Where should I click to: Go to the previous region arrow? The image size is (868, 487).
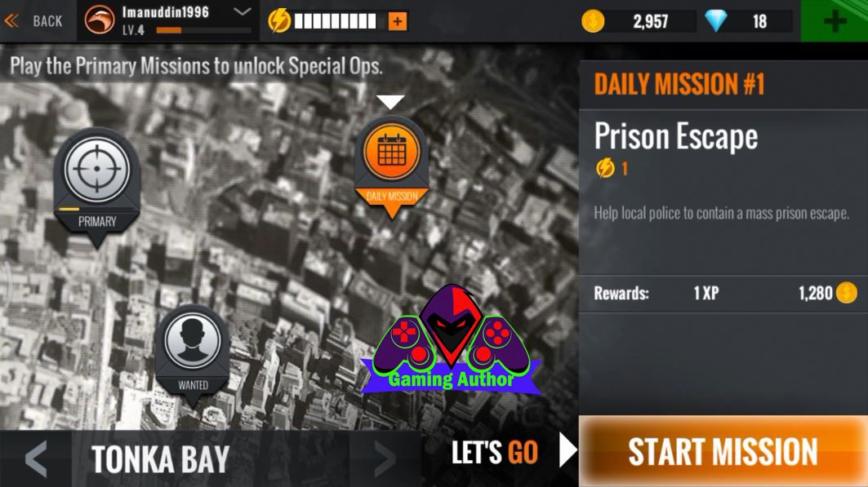36,458
